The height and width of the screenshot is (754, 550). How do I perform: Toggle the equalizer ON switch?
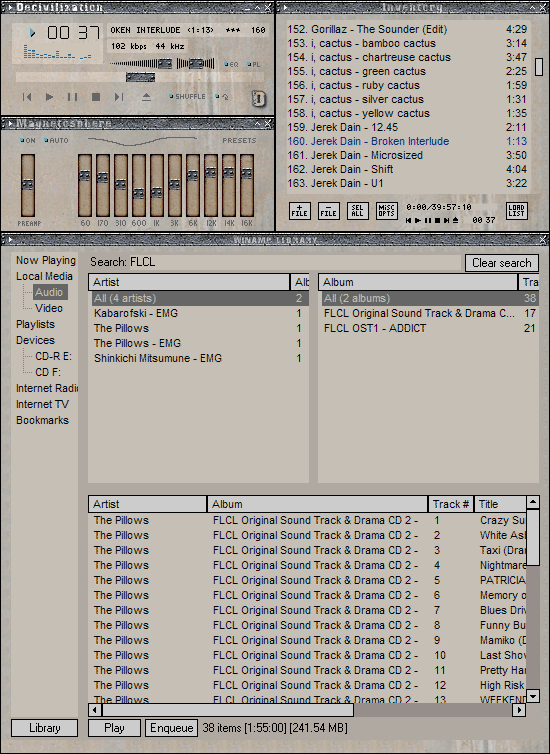(28, 140)
